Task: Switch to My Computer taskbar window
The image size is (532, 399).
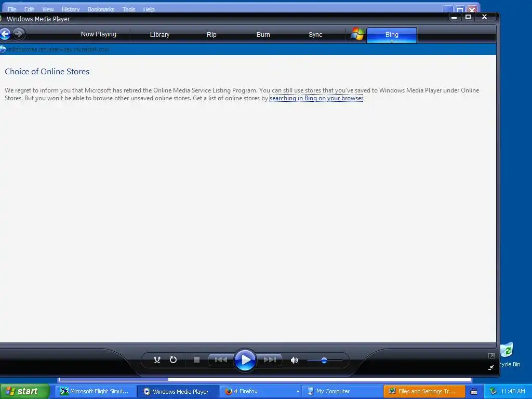Action: (342, 391)
